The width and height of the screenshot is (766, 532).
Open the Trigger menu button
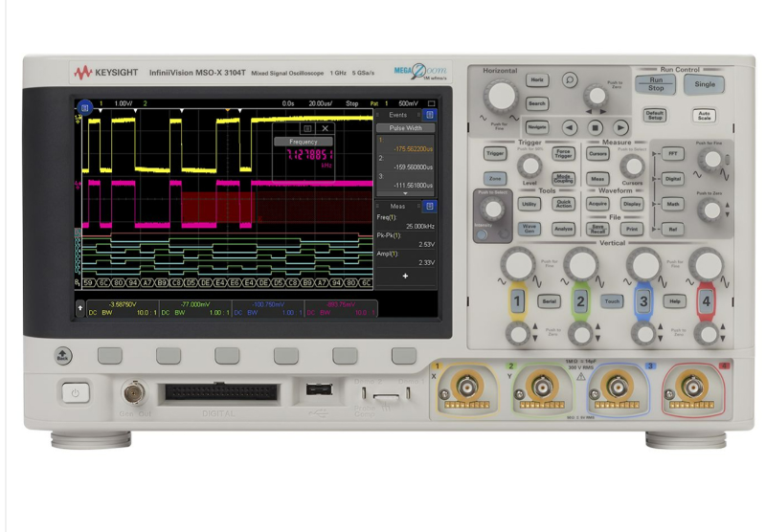pyautogui.click(x=495, y=153)
